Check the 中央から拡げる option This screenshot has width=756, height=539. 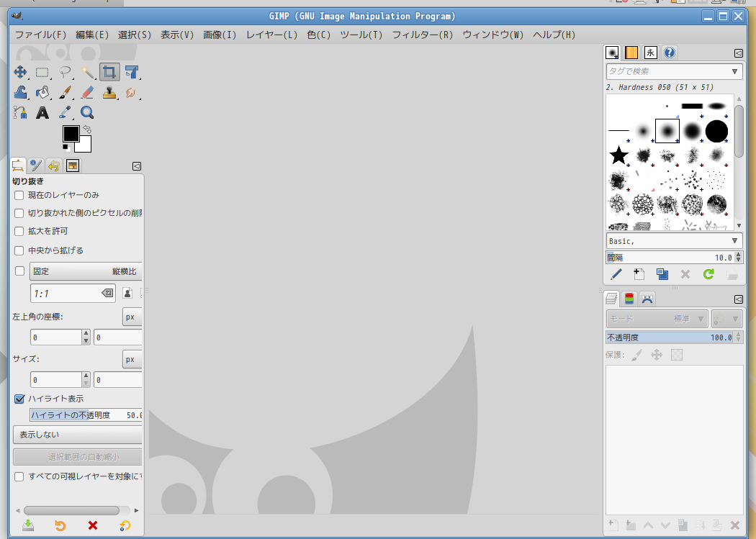(x=19, y=250)
